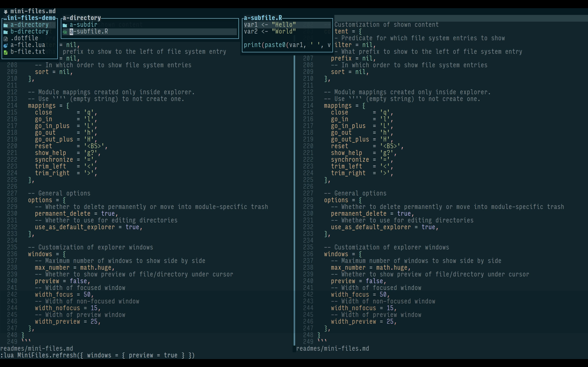Click the a-directory window title

coord(82,18)
